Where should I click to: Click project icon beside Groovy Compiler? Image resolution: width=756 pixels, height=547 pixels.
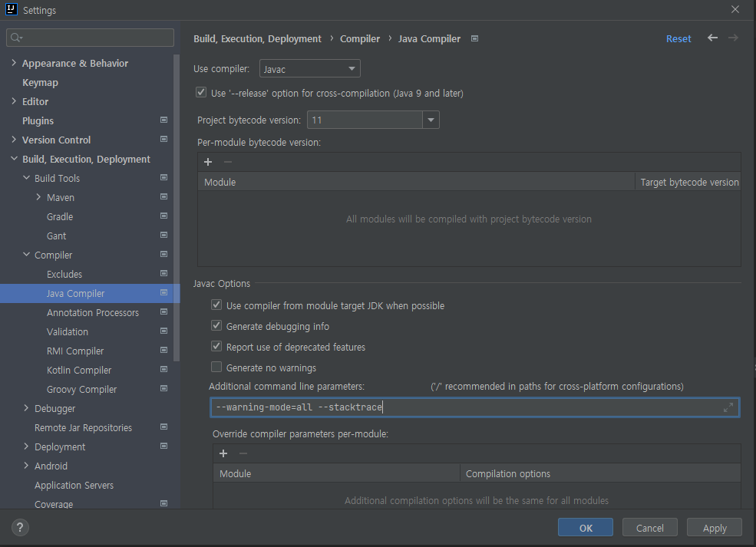(164, 388)
